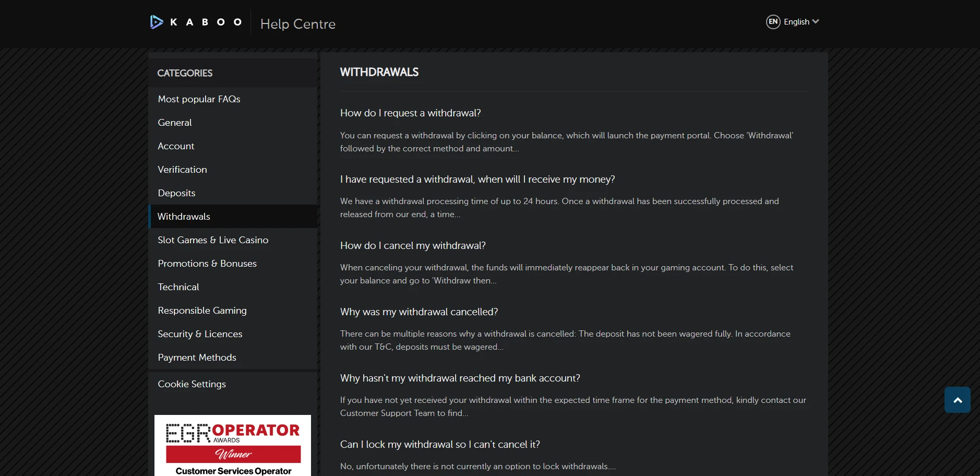This screenshot has width=980, height=476.
Task: Click the Kaboo logo icon
Action: click(157, 22)
